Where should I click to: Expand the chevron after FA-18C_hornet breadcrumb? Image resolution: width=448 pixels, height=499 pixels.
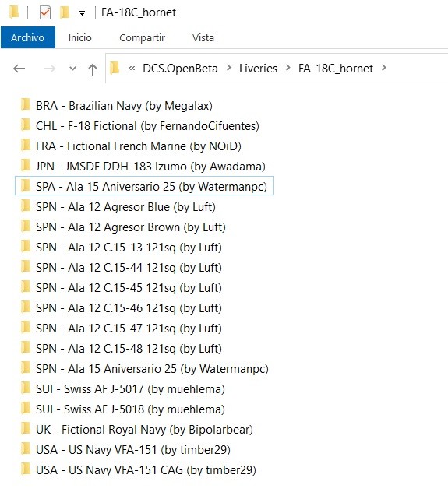(x=383, y=68)
